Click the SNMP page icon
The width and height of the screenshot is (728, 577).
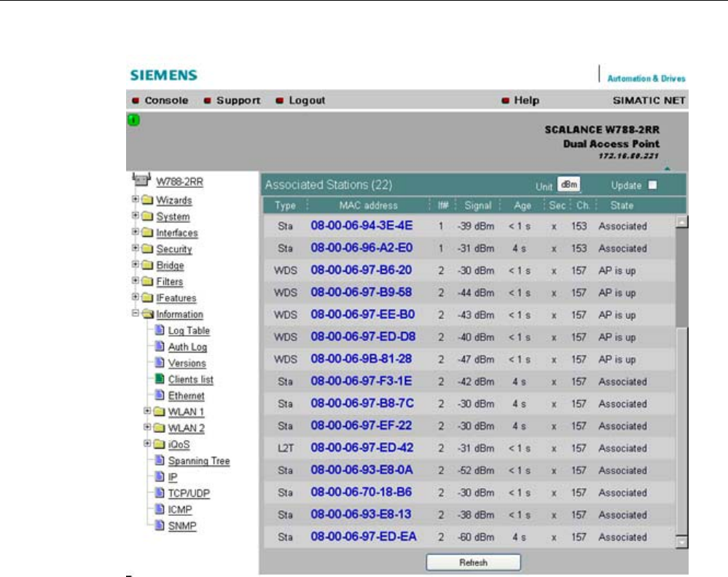pyautogui.click(x=160, y=525)
